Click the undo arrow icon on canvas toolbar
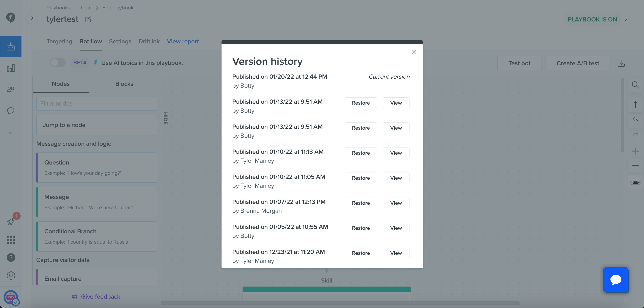 coord(635,121)
